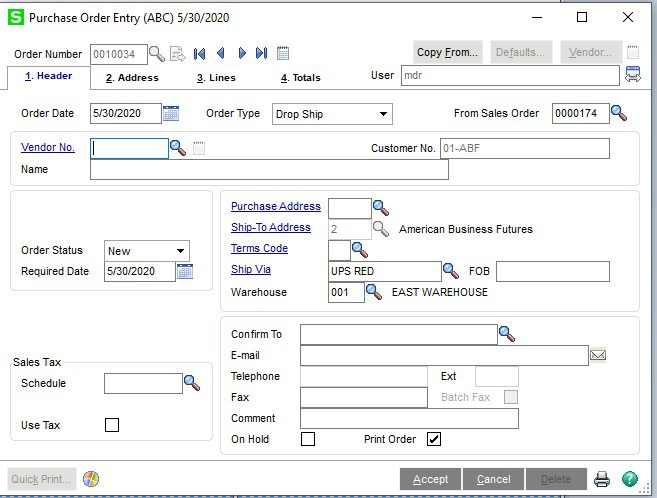657x498 pixels.
Task: Switch to the 4. Totals tab
Action: (300, 78)
